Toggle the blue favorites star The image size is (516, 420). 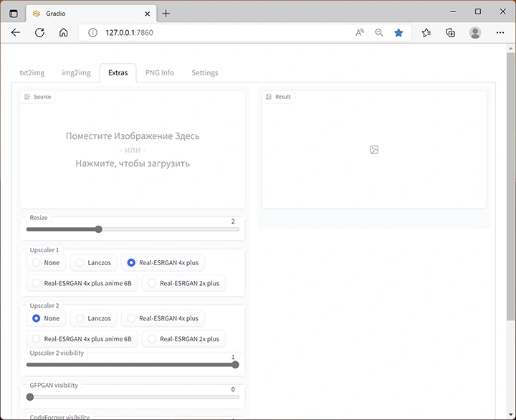coord(398,32)
